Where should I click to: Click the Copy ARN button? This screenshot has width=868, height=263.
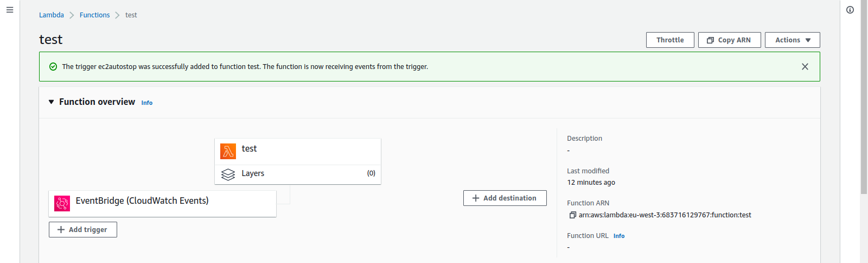[729, 40]
